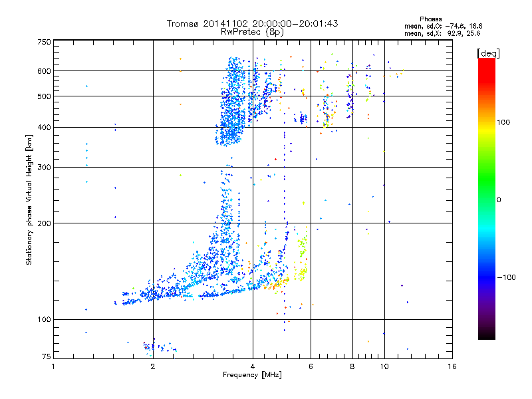Viewport: 532px width, 399px height.
Task: Click the 'Phases' heading above the statistics
Action: point(430,19)
